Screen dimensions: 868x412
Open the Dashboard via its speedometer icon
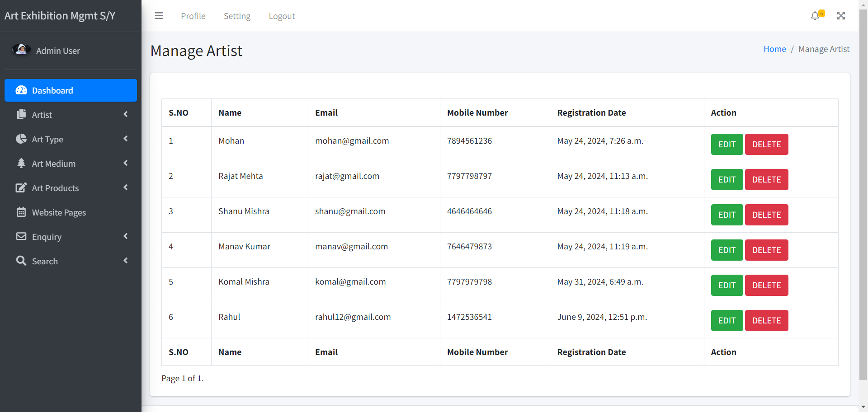point(21,90)
